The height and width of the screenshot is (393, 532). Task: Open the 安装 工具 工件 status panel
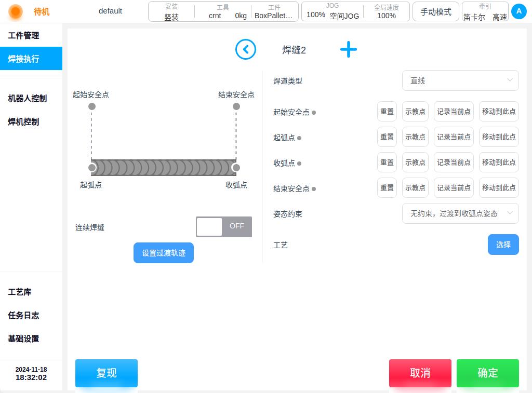point(223,11)
